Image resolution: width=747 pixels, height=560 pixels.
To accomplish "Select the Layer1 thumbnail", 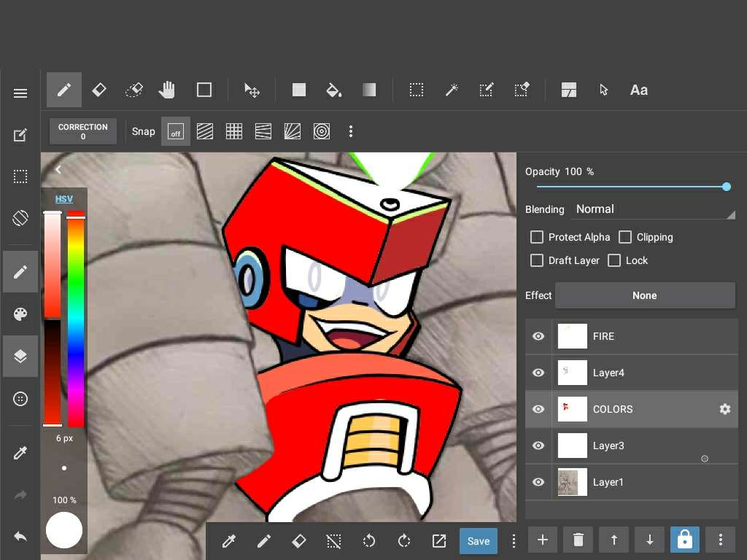I will pyautogui.click(x=572, y=482).
